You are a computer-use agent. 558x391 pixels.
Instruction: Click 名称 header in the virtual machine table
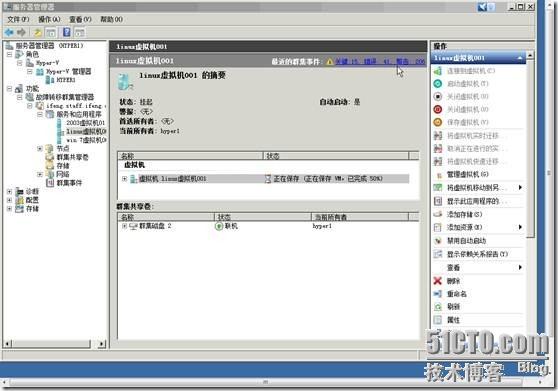click(x=190, y=156)
